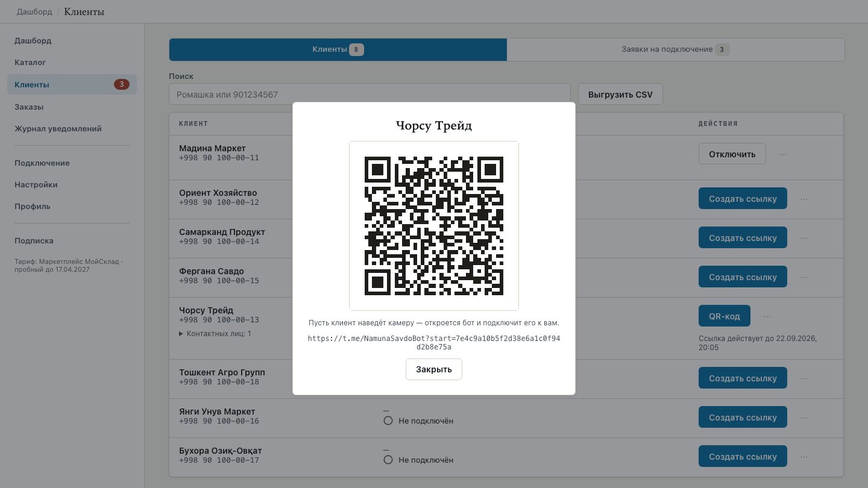Create link for Янги Унув Маркет
Screen dimensions: 868x488
coord(743,418)
